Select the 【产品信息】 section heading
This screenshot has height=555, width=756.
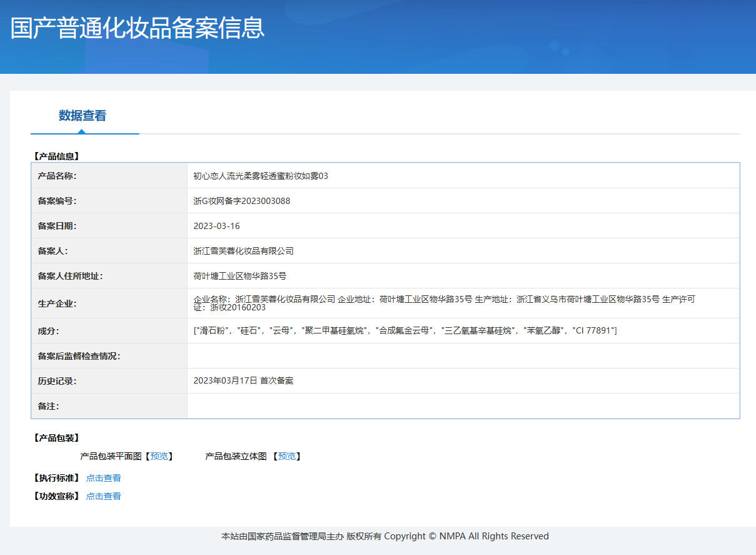coord(56,156)
